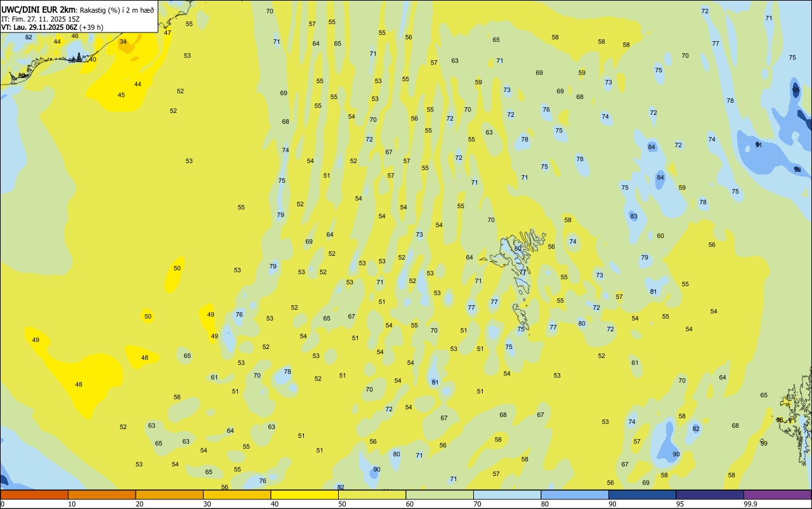This screenshot has width=812, height=509.
Task: Select the 50–60 pale yellow legend swatch
Action: pos(372,494)
